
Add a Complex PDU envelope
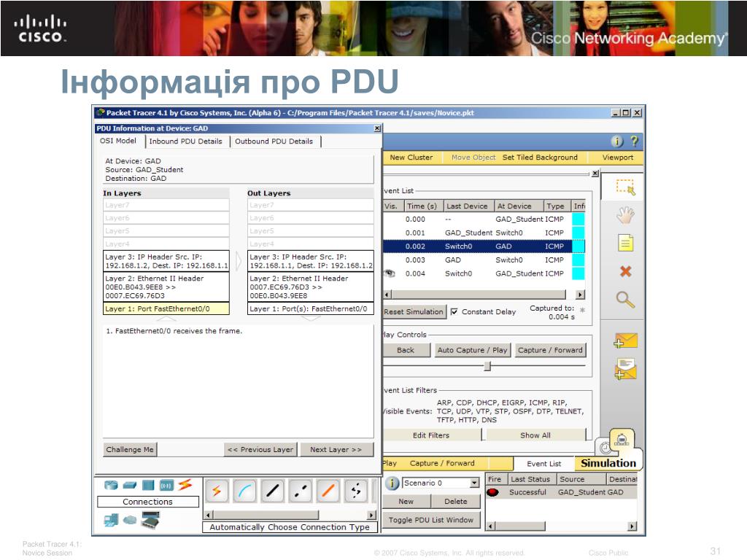click(625, 370)
